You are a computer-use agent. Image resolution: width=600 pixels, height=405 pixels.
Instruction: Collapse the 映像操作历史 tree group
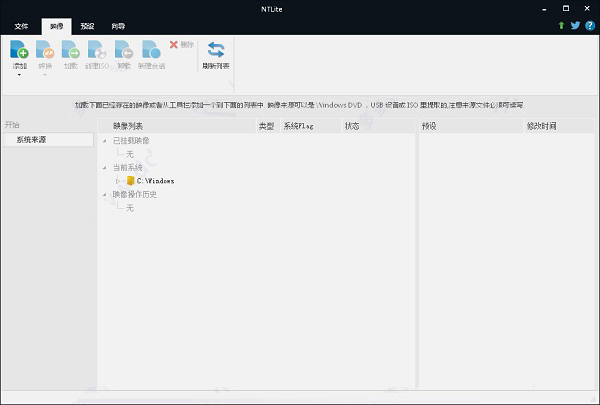104,195
